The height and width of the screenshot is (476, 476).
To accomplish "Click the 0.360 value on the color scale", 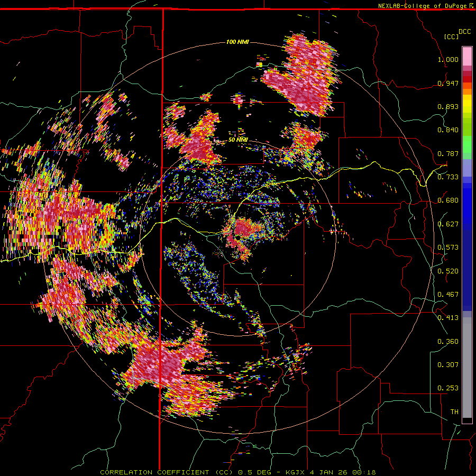I will pyautogui.click(x=448, y=341).
